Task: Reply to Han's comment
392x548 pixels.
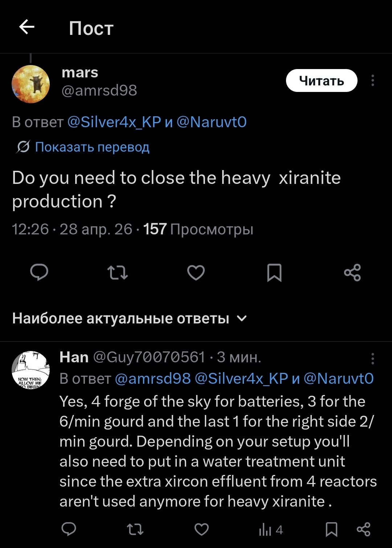Action: coord(69,529)
